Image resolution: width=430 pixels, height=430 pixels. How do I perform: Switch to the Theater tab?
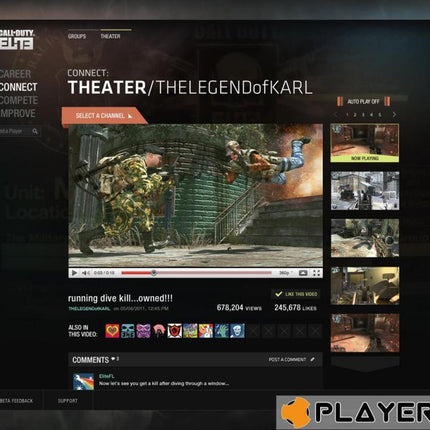110,36
